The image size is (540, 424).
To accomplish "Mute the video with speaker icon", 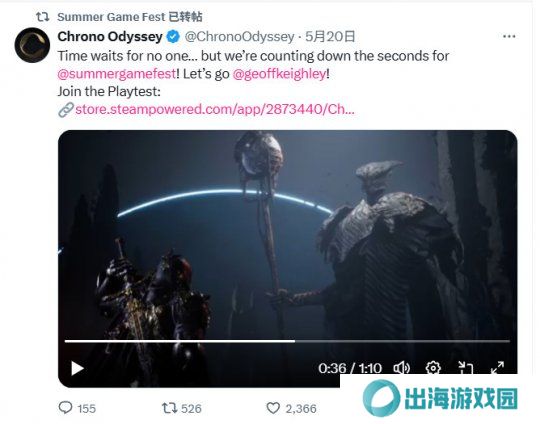I will 402,368.
